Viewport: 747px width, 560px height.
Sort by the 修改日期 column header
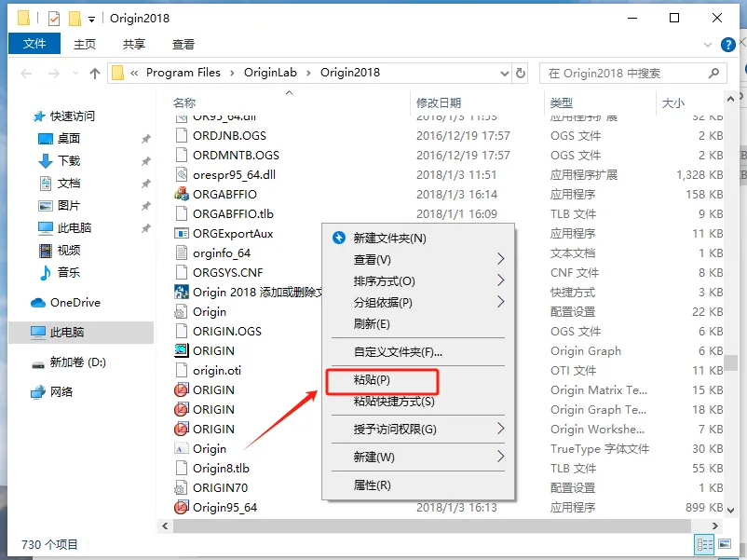[439, 102]
